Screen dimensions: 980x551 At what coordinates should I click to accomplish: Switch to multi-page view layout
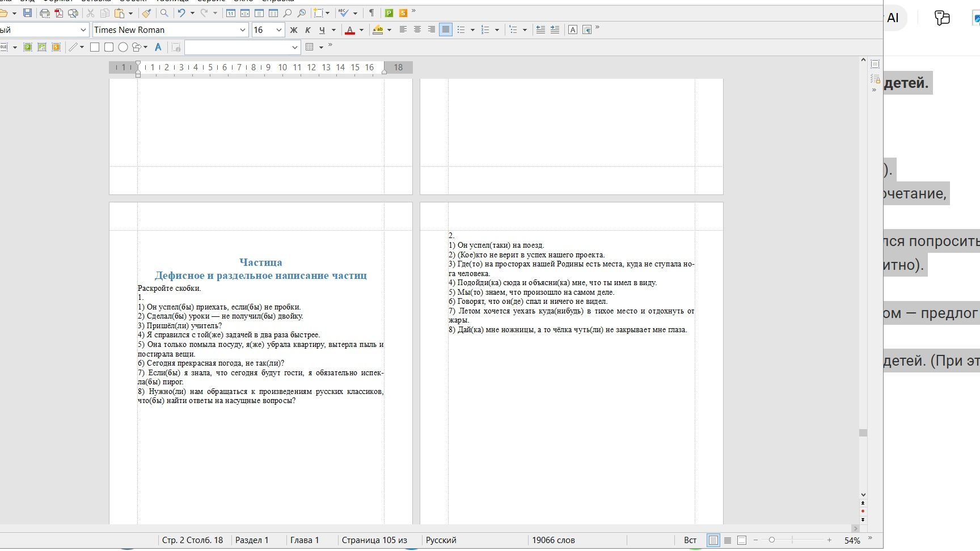click(x=728, y=540)
